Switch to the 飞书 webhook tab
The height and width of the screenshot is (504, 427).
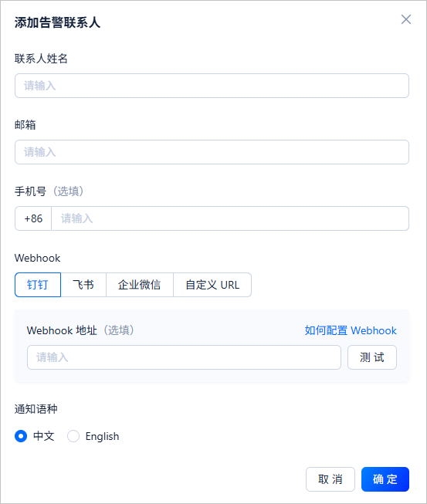pyautogui.click(x=83, y=285)
